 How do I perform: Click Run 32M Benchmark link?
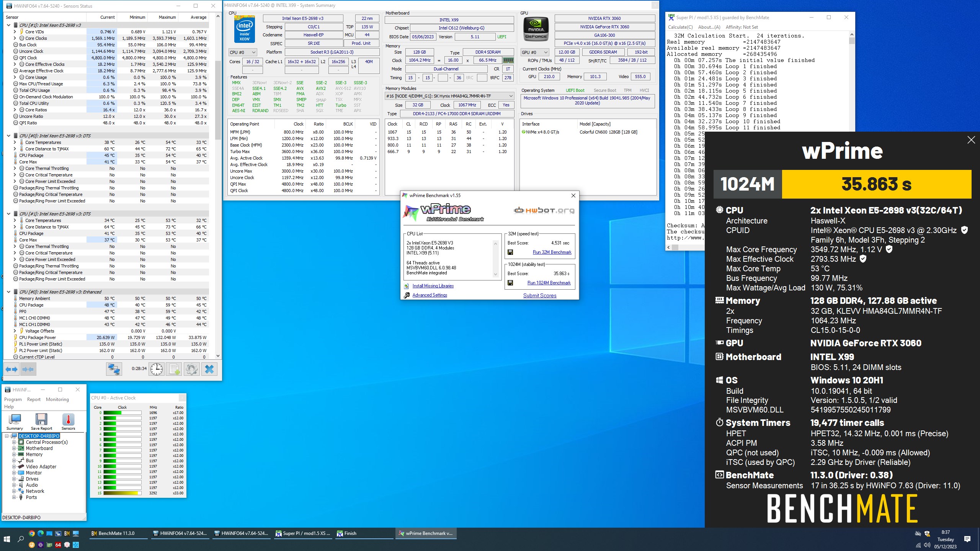[552, 253]
